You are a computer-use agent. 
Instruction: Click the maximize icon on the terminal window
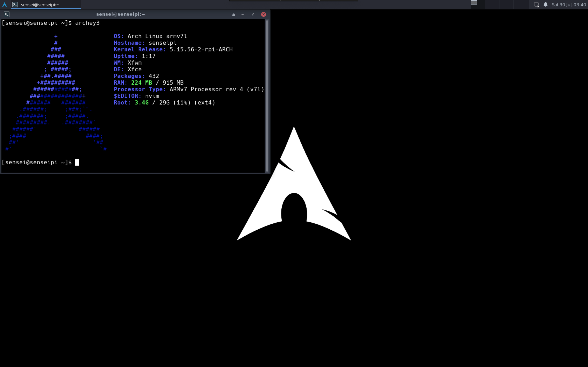click(x=253, y=14)
